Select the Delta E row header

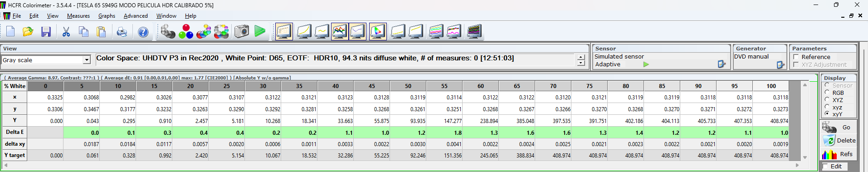15,132
